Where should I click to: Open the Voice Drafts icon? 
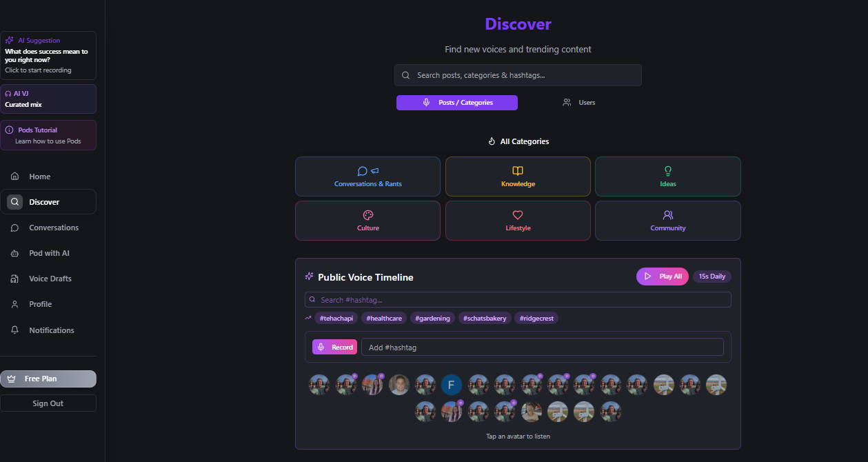pyautogui.click(x=14, y=279)
